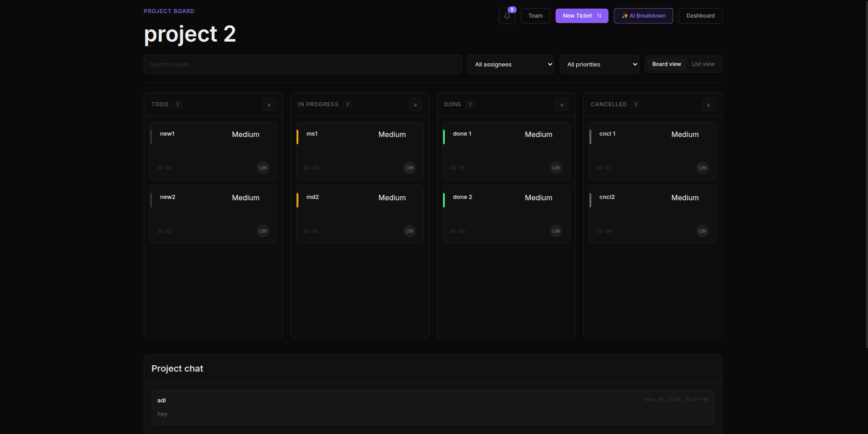
Task: Open the All priorities filter dropdown
Action: (599, 64)
